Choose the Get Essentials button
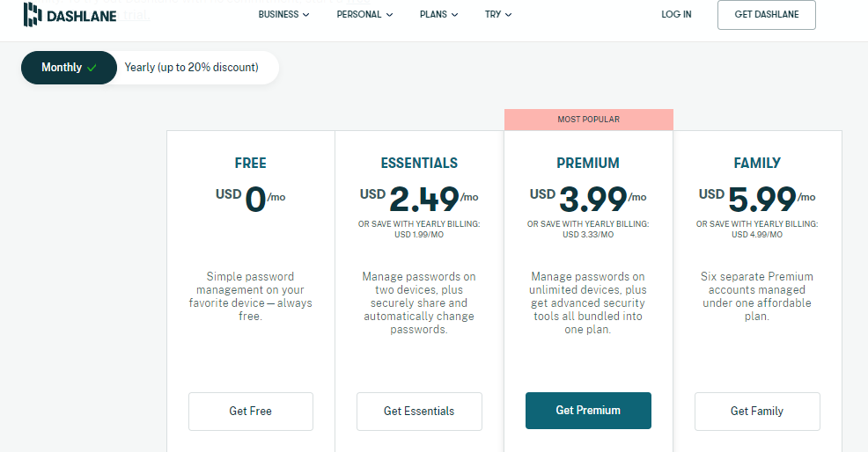Viewport: 868px width, 452px height. tap(419, 411)
